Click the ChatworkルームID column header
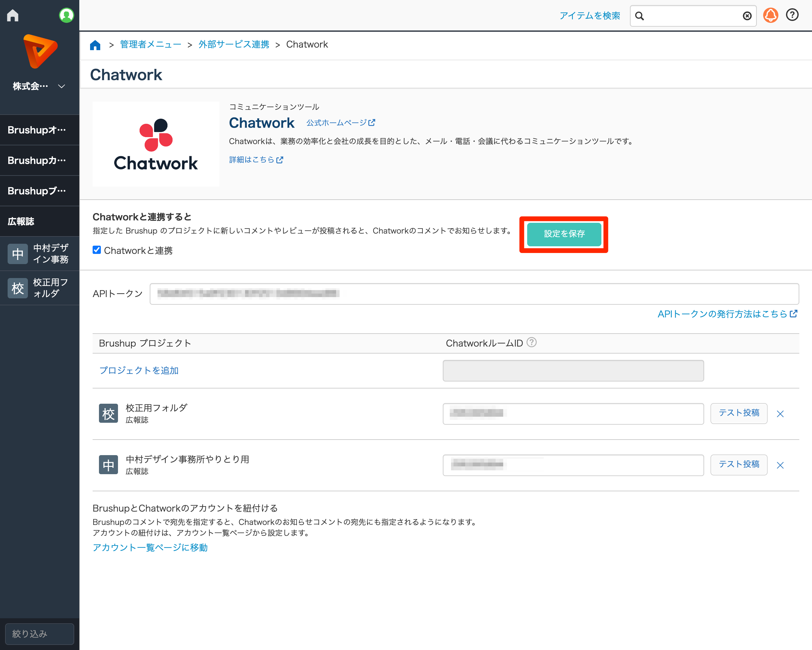 [x=484, y=343]
